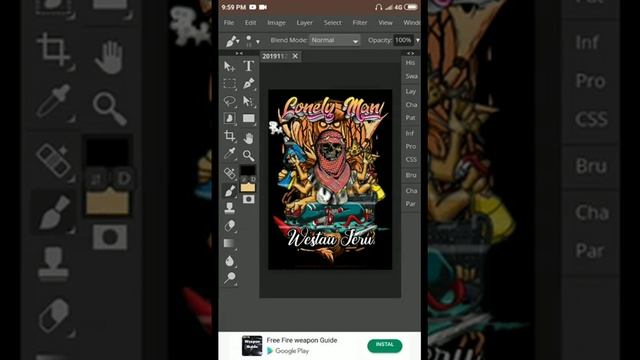Select the Hand tool

[x=248, y=138]
